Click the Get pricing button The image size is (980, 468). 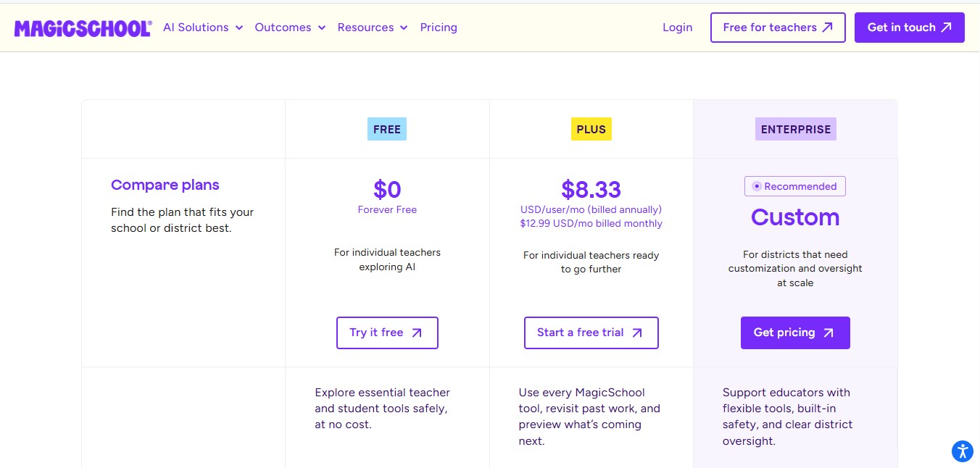(x=795, y=333)
